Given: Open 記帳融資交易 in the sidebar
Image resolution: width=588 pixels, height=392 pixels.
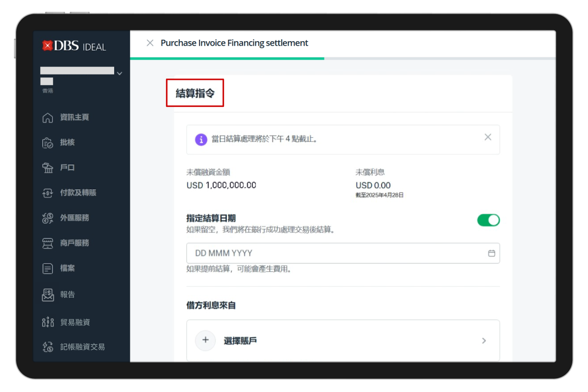Looking at the screenshot, I should [x=82, y=347].
